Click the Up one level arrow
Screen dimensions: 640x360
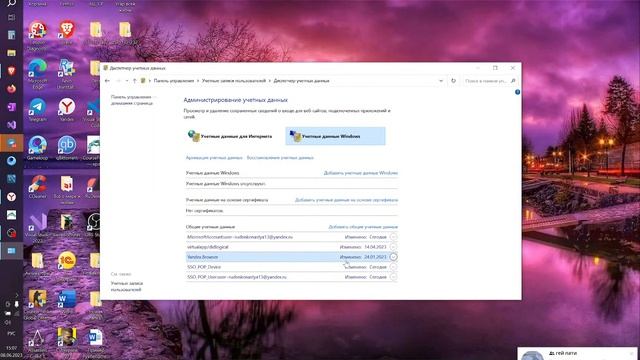135,81
